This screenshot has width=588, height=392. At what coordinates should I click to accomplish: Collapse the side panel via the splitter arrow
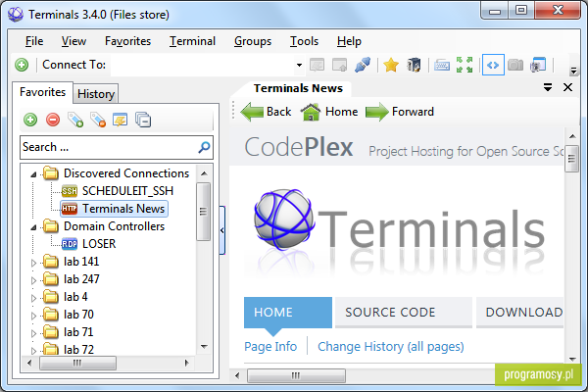click(222, 230)
